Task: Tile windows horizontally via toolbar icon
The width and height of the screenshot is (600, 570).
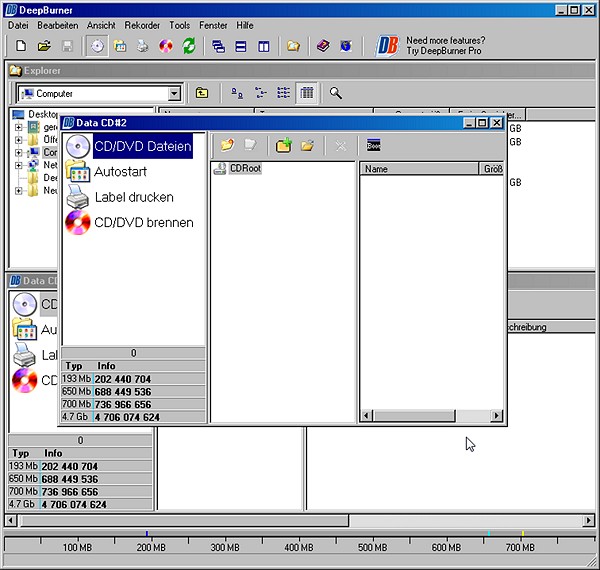Action: point(241,47)
